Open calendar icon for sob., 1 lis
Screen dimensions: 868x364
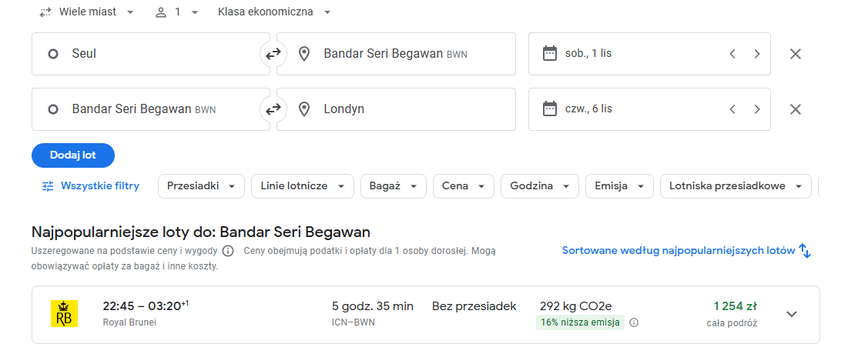(549, 54)
